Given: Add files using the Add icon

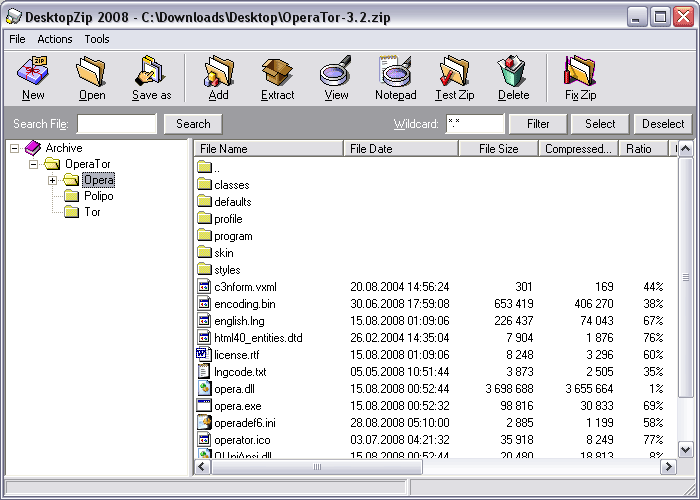Looking at the screenshot, I should pyautogui.click(x=218, y=71).
